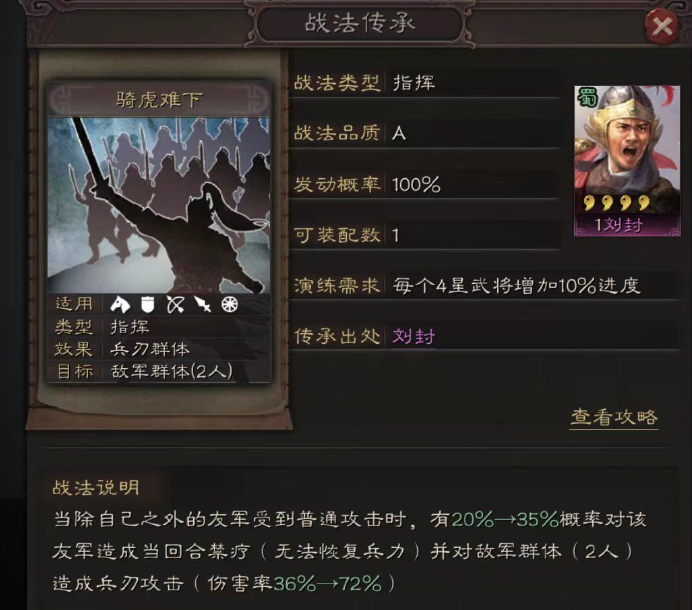Open the 刘封 general portrait card
This screenshot has width=692, height=610.
click(627, 161)
